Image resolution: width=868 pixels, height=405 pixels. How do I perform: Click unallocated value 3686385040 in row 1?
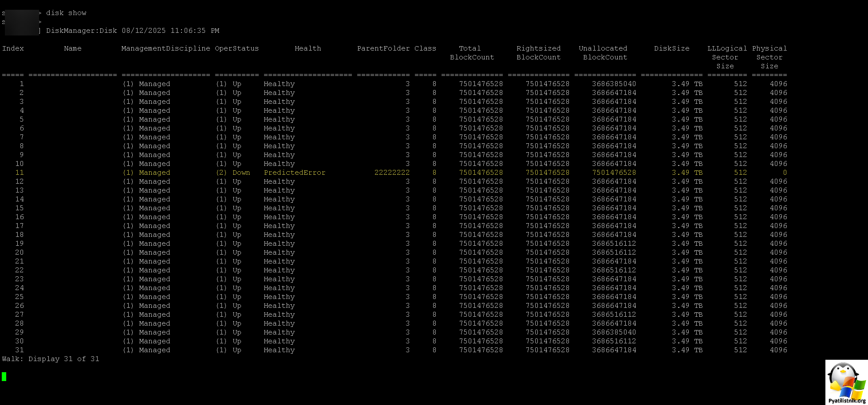pos(614,84)
